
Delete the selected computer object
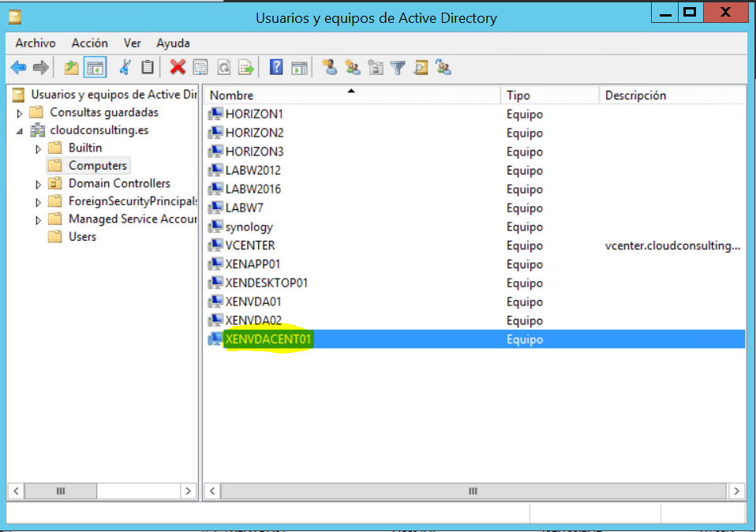[176, 67]
